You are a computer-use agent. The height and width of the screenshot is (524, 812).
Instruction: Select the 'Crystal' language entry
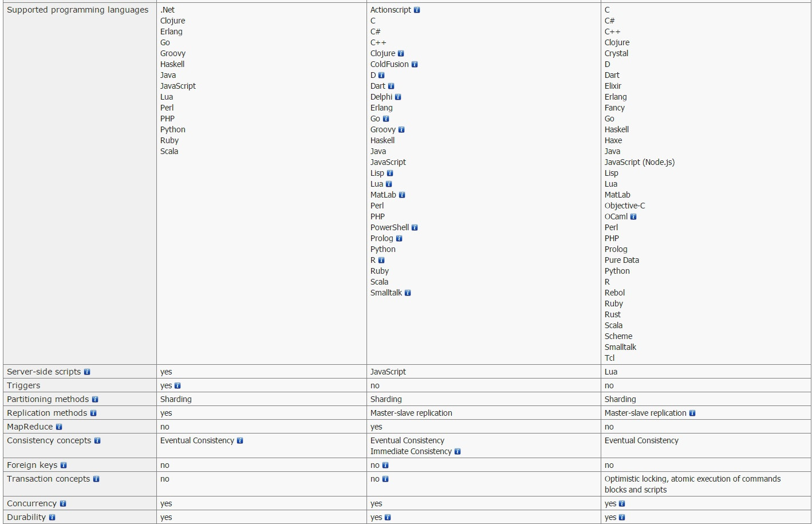[x=616, y=53]
